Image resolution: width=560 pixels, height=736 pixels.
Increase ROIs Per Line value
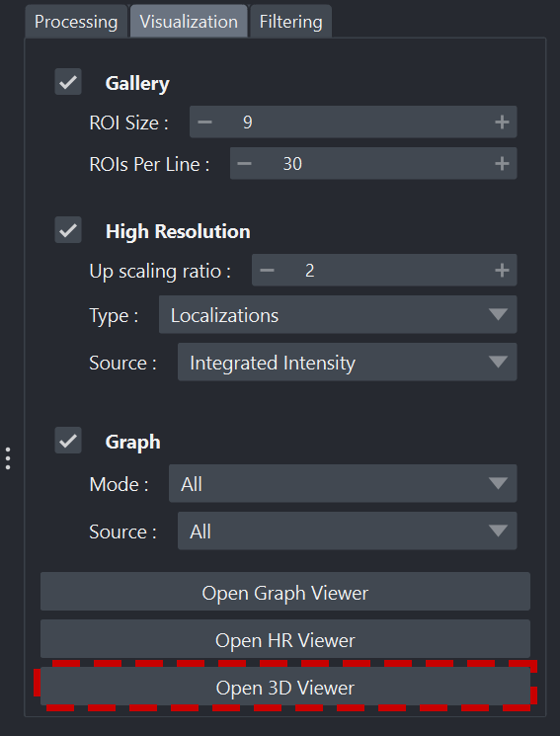tap(502, 163)
